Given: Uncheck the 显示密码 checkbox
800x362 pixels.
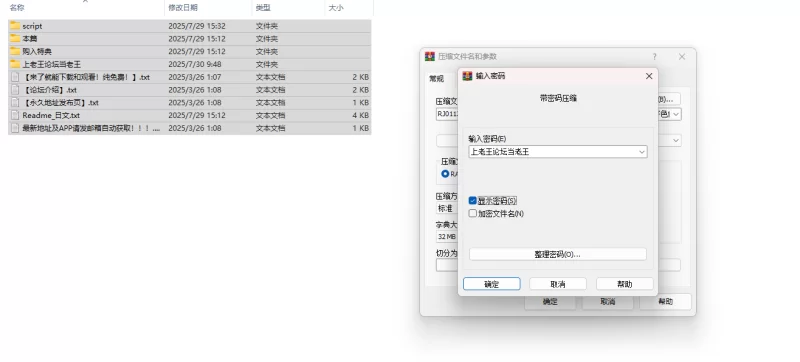Looking at the screenshot, I should [x=472, y=200].
